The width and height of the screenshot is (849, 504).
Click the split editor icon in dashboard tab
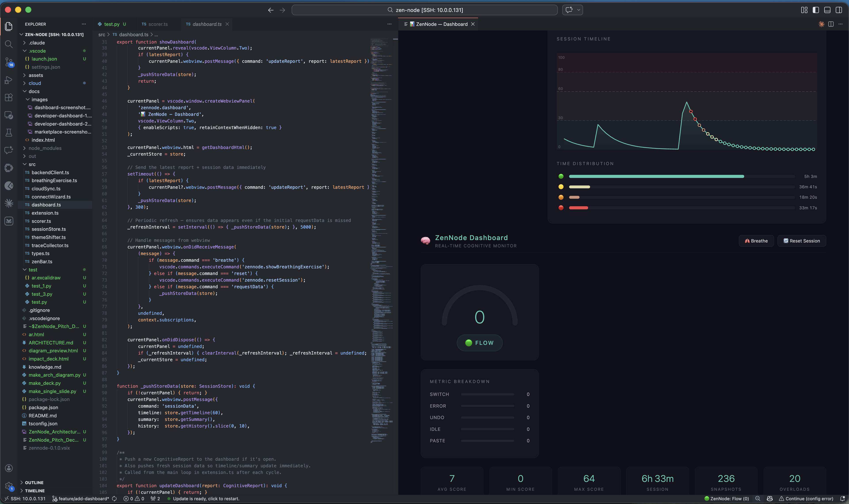pos(831,24)
